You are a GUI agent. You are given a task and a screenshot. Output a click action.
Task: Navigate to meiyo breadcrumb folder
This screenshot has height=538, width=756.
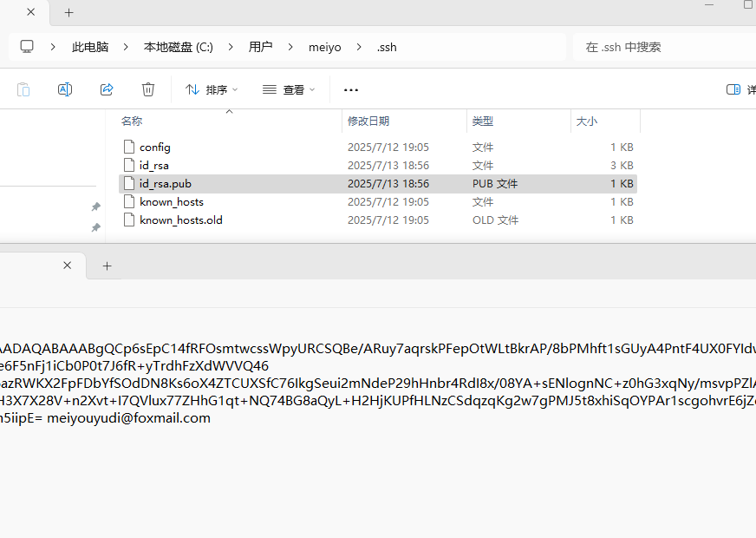coord(325,47)
